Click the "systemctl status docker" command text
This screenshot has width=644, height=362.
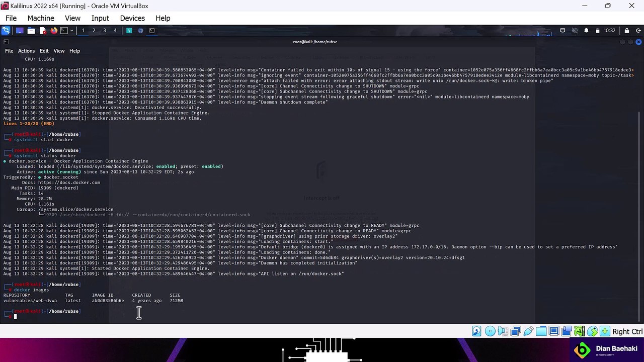(x=45, y=156)
